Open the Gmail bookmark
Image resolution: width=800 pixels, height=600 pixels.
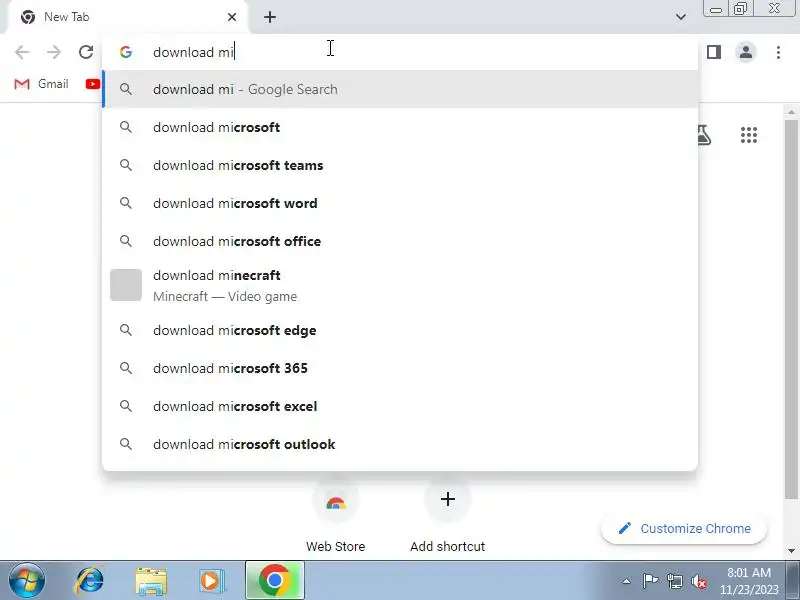pyautogui.click(x=41, y=84)
